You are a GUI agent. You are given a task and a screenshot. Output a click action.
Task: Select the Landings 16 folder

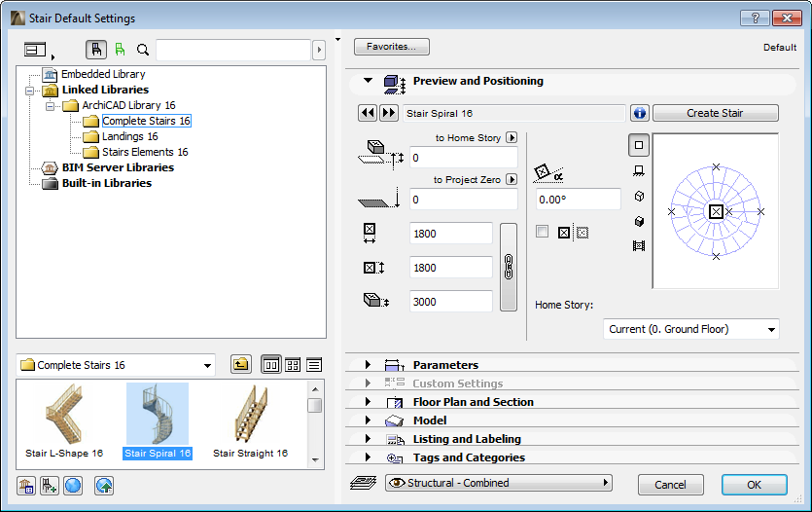[130, 136]
